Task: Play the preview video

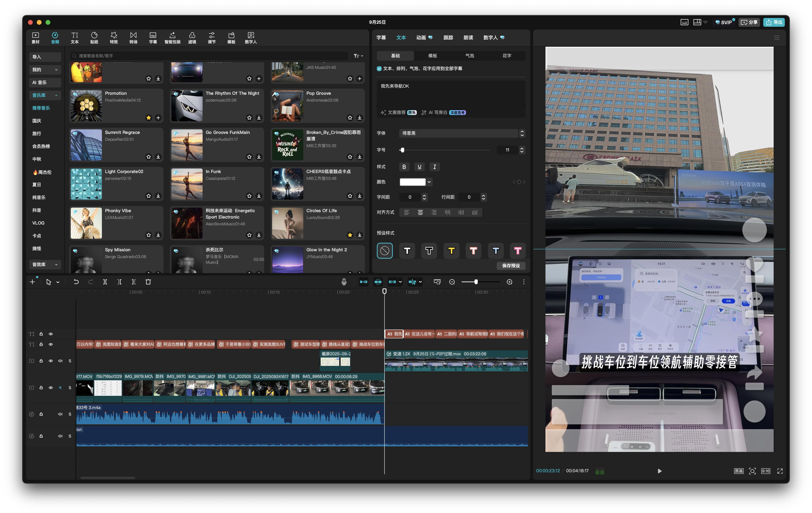Action: [x=660, y=471]
